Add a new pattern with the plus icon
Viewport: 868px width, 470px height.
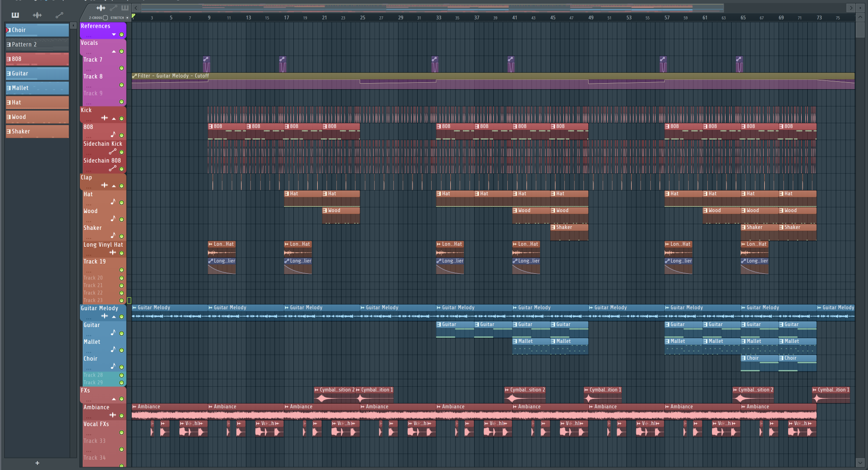pyautogui.click(x=37, y=463)
